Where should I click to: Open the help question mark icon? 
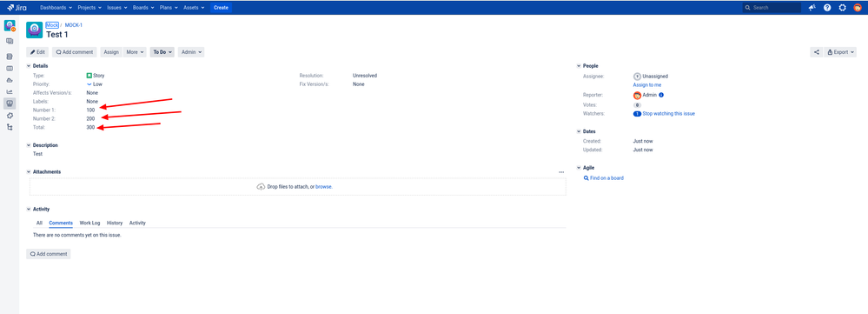click(827, 8)
